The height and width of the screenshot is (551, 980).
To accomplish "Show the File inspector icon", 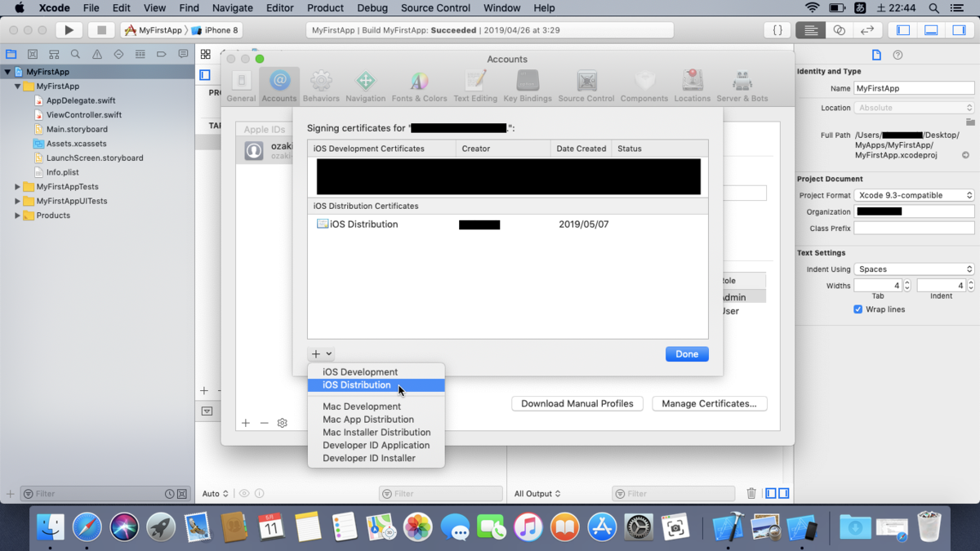I will coord(876,55).
